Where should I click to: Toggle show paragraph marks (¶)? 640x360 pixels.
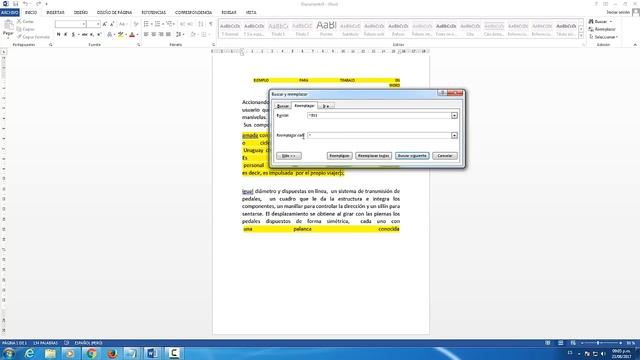pos(211,24)
